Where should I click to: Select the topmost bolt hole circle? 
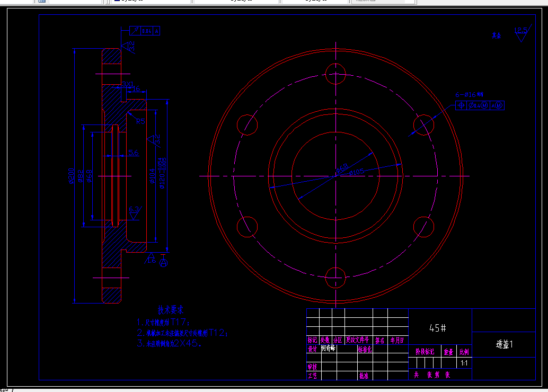point(335,74)
